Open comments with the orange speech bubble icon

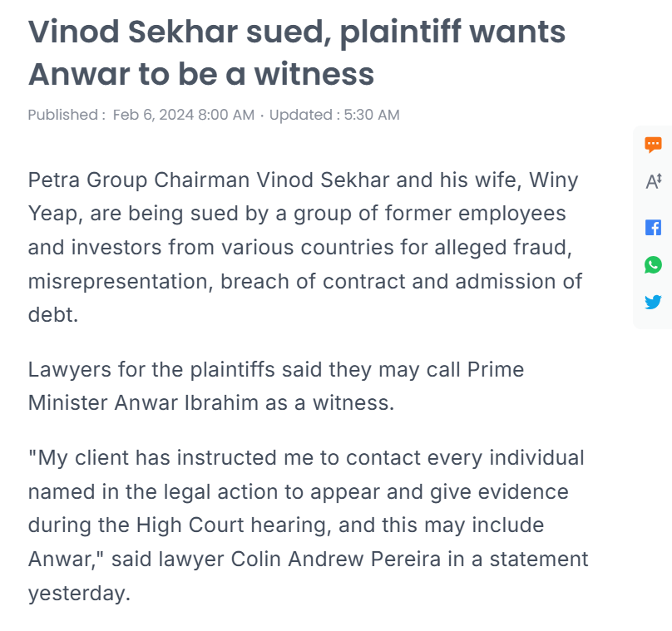tap(653, 145)
